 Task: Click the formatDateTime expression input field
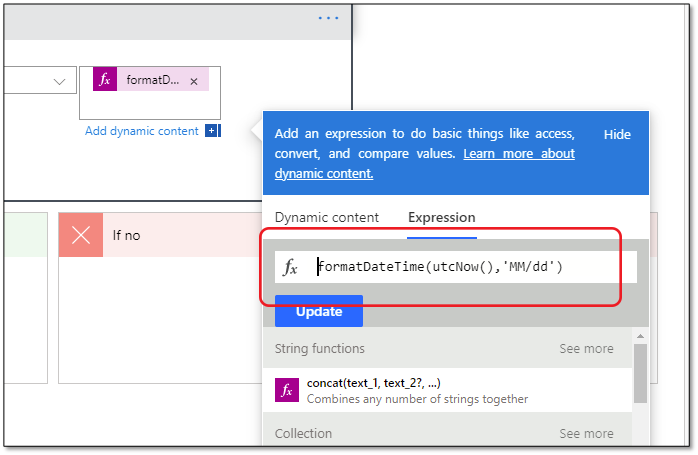(x=456, y=267)
